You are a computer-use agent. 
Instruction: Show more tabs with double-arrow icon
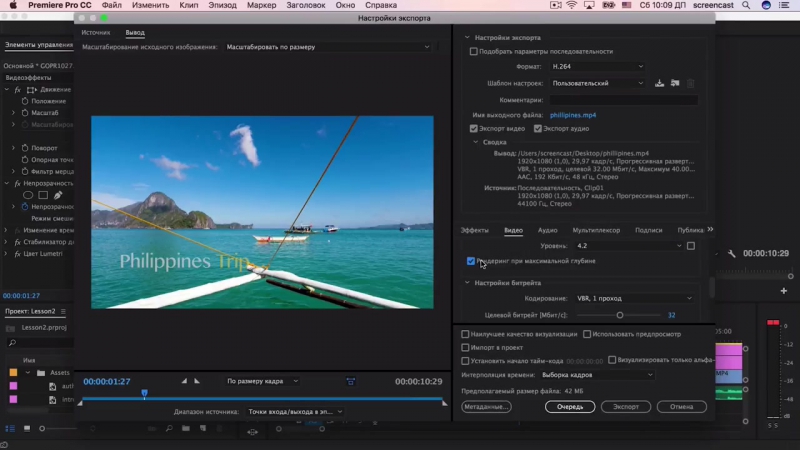coord(709,230)
